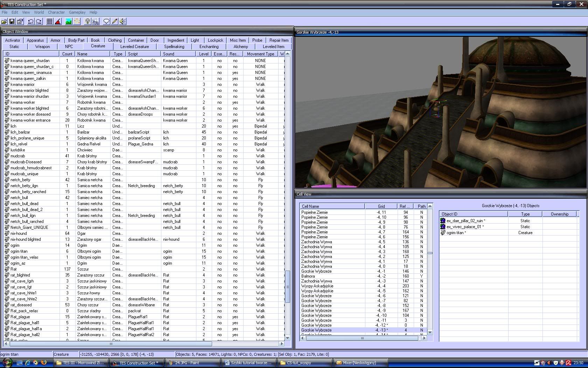Switch to the "TES III - Morrowind" taskbar window
Viewport: 588px width, 368px height.
82,363
